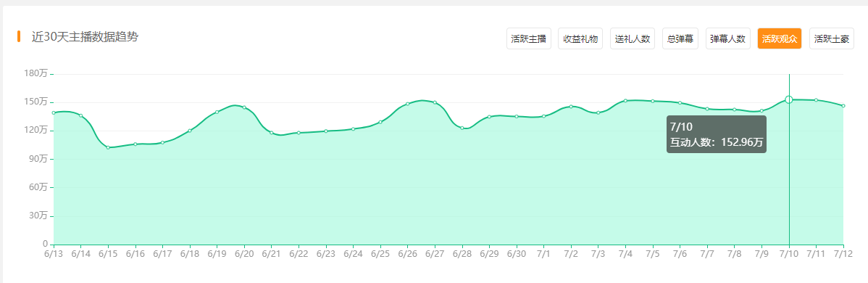
Task: Select the 弹幕人数 filter button
Action: (728, 39)
